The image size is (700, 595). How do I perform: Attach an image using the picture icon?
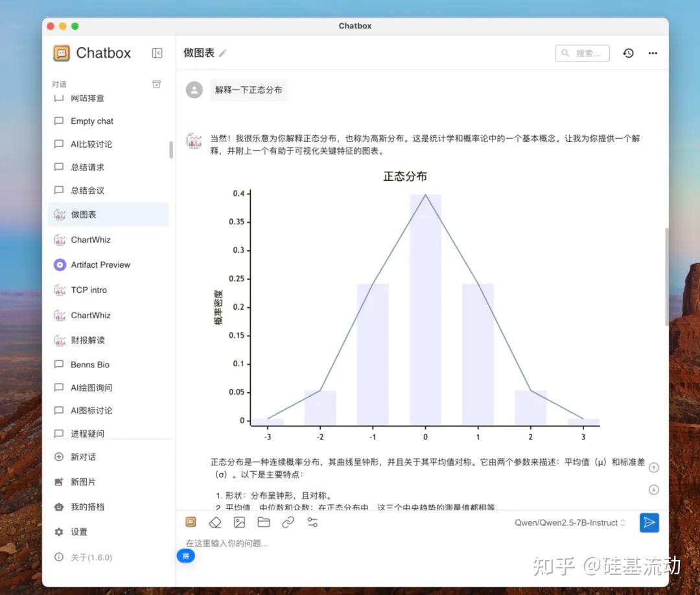point(239,522)
